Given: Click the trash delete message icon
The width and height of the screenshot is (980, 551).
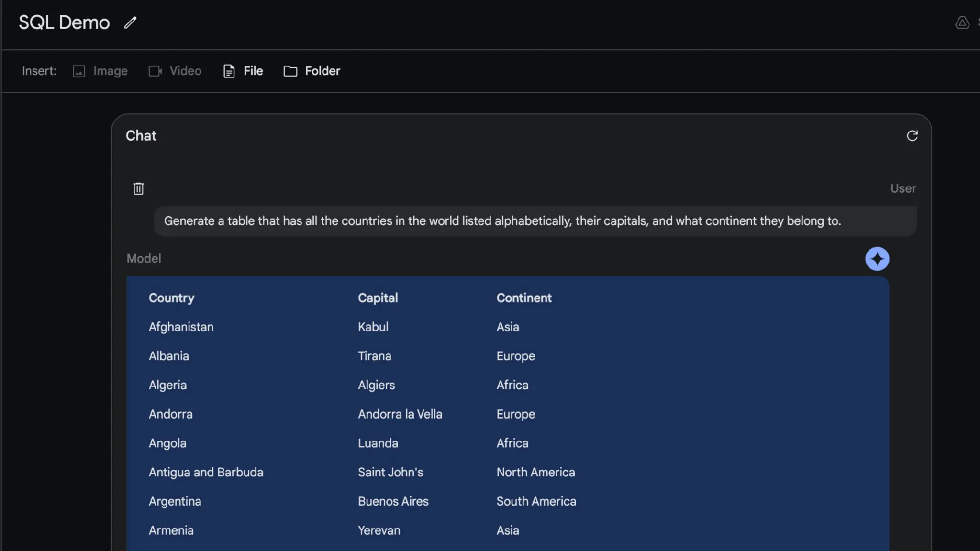Looking at the screenshot, I should pyautogui.click(x=138, y=188).
